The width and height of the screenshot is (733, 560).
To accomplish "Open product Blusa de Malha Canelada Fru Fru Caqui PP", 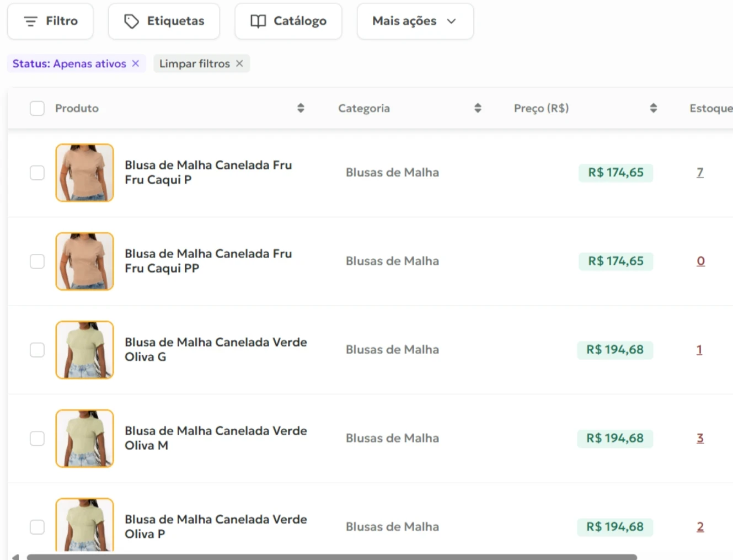I will (208, 261).
